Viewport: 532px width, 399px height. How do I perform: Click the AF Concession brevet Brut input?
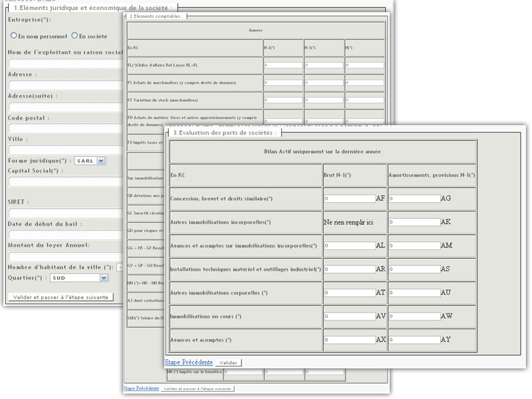point(350,198)
